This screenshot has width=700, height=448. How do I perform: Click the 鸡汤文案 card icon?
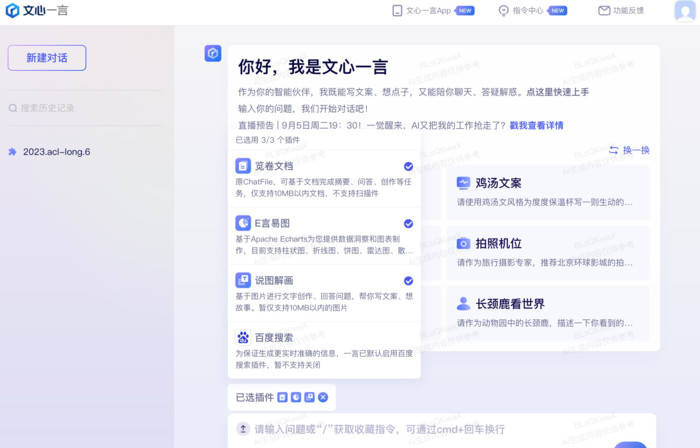tap(463, 183)
